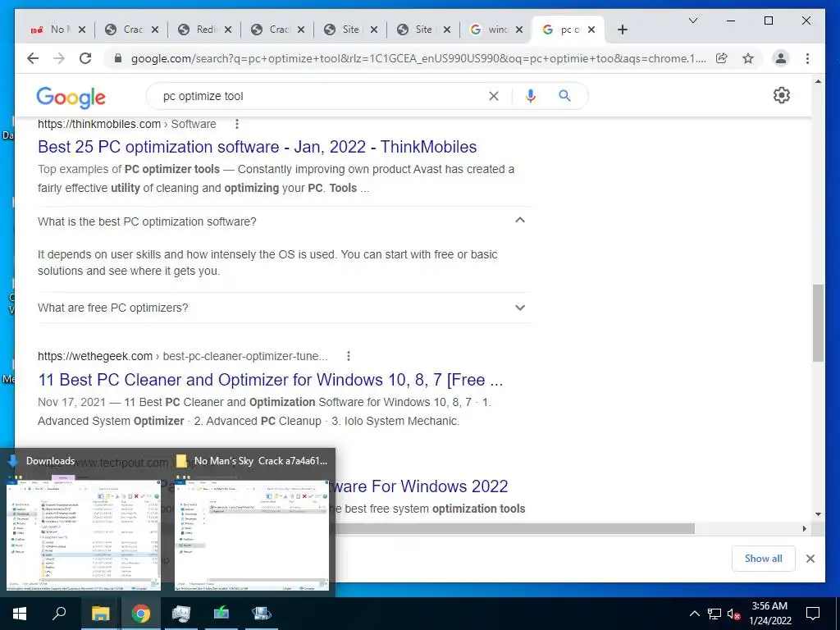The width and height of the screenshot is (840, 630).
Task: Click the scroll-up arrow of page scrollbar
Action: tap(818, 81)
